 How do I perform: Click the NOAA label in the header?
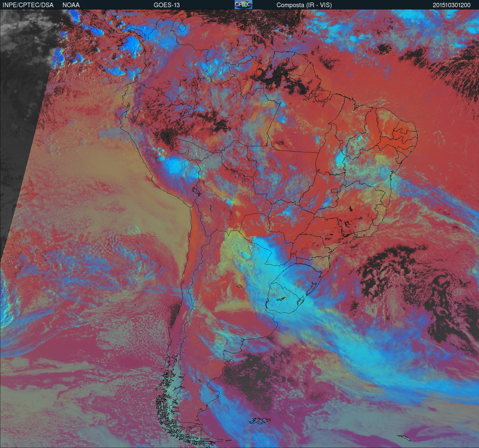pyautogui.click(x=71, y=5)
